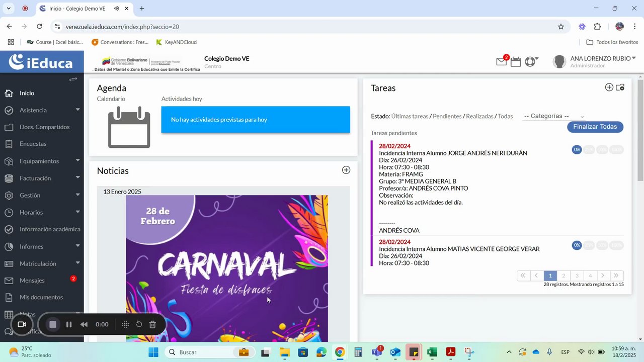Delete the recording with trash icon

pyautogui.click(x=152, y=324)
